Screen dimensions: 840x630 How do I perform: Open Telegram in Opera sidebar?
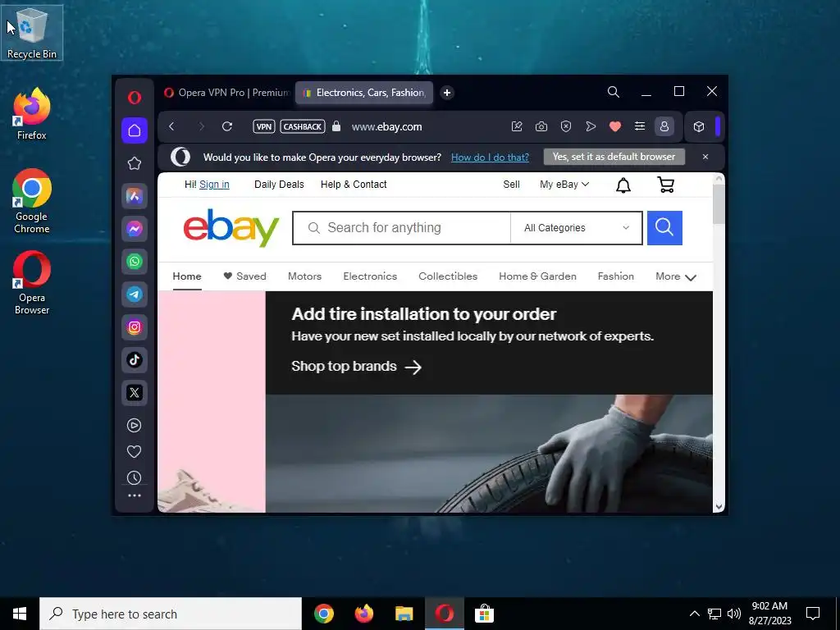135,294
